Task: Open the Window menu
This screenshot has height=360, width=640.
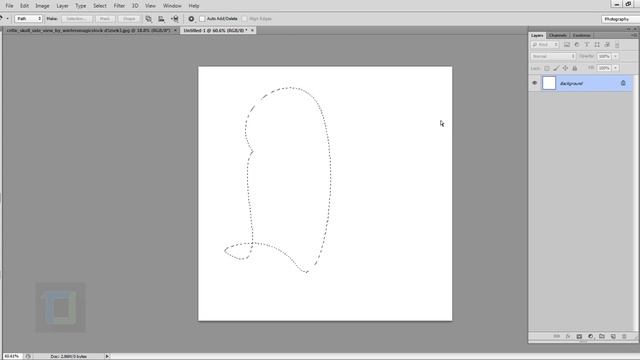Action: click(x=172, y=6)
